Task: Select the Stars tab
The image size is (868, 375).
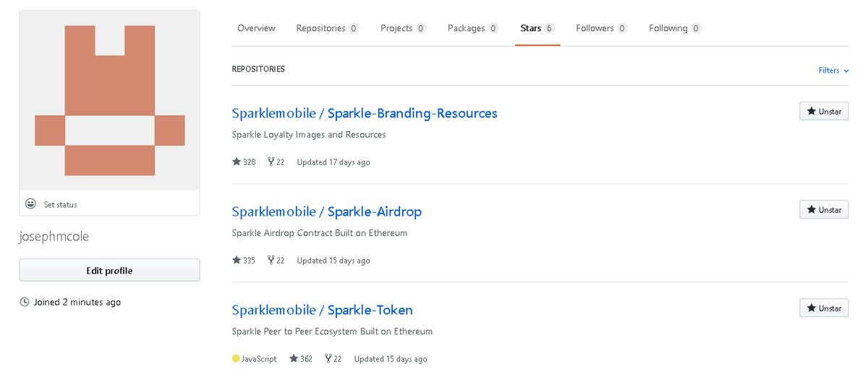Action: (x=537, y=28)
